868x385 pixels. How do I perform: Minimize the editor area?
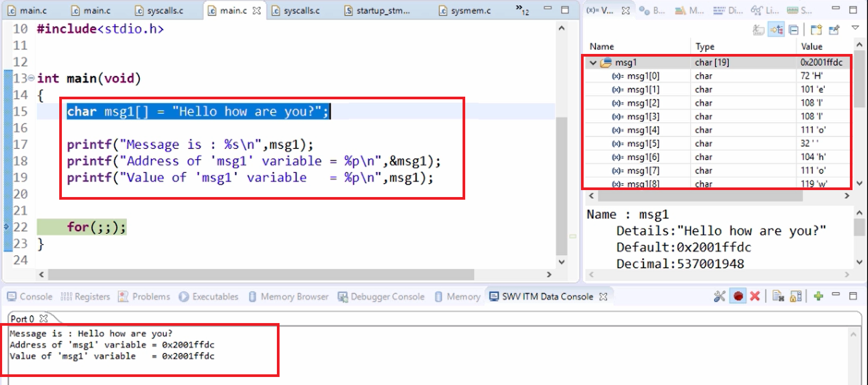[547, 9]
